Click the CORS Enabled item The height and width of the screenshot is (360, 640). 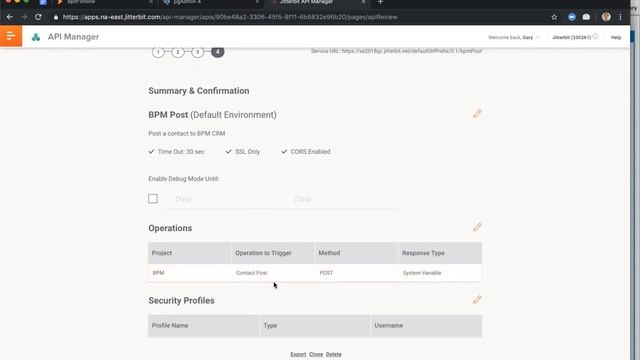(x=306, y=151)
